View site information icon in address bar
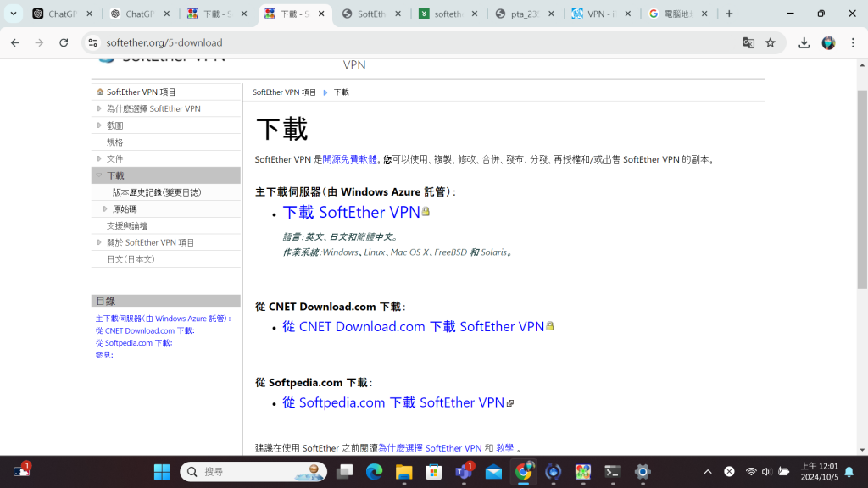The height and width of the screenshot is (488, 868). [93, 42]
